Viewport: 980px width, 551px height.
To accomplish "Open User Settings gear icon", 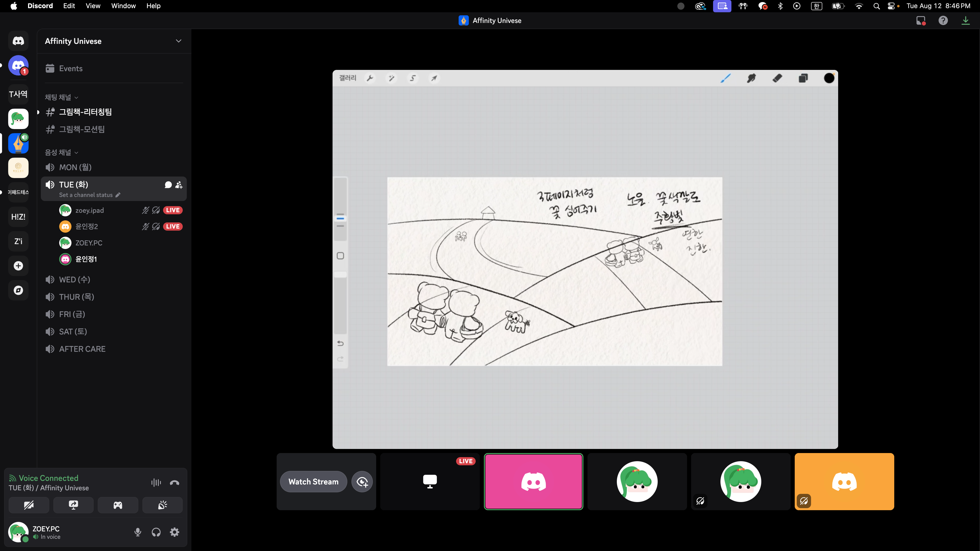I will tap(175, 532).
